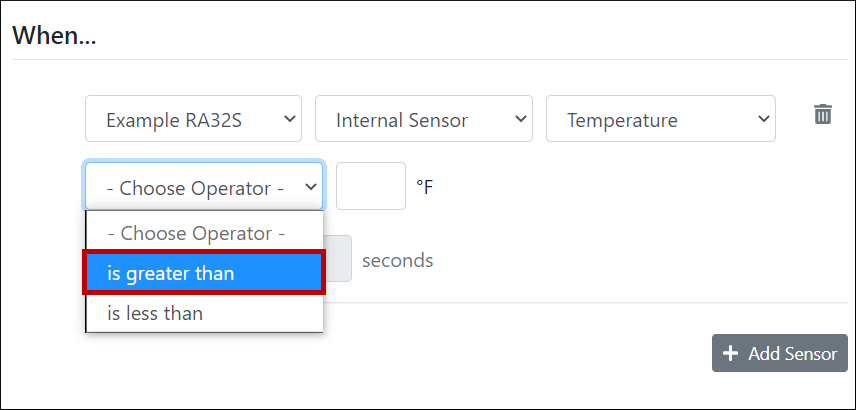The width and height of the screenshot is (856, 410).
Task: Click the 'seconds' label text
Action: [x=397, y=260]
